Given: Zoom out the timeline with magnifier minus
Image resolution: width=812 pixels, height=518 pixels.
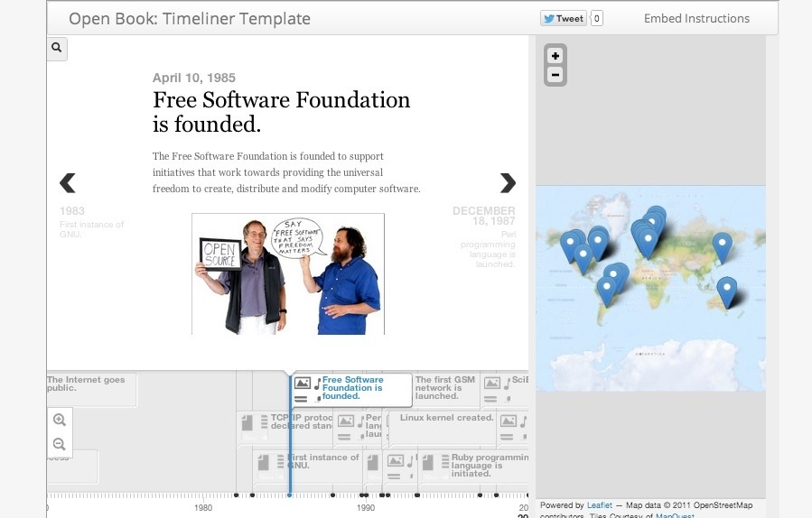Looking at the screenshot, I should [60, 444].
